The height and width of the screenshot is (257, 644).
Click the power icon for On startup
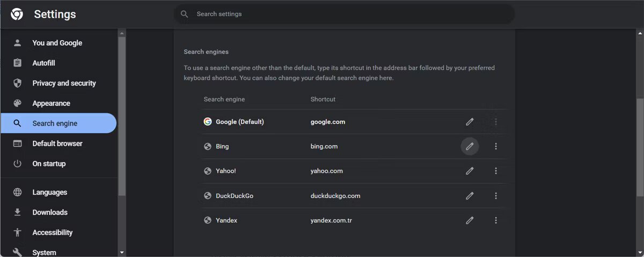[17, 163]
